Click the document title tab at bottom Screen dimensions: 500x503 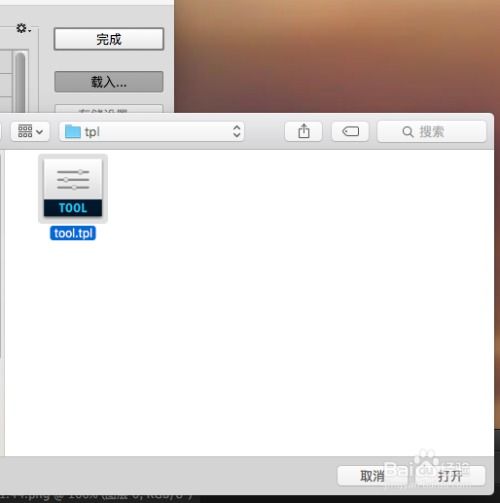click(97, 497)
